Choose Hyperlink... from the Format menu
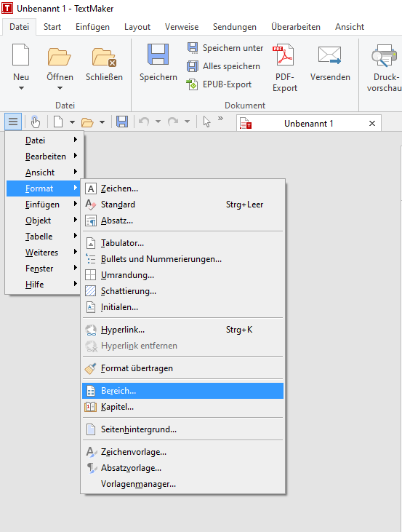Viewport: 402px width, 532px height. pyautogui.click(x=182, y=330)
